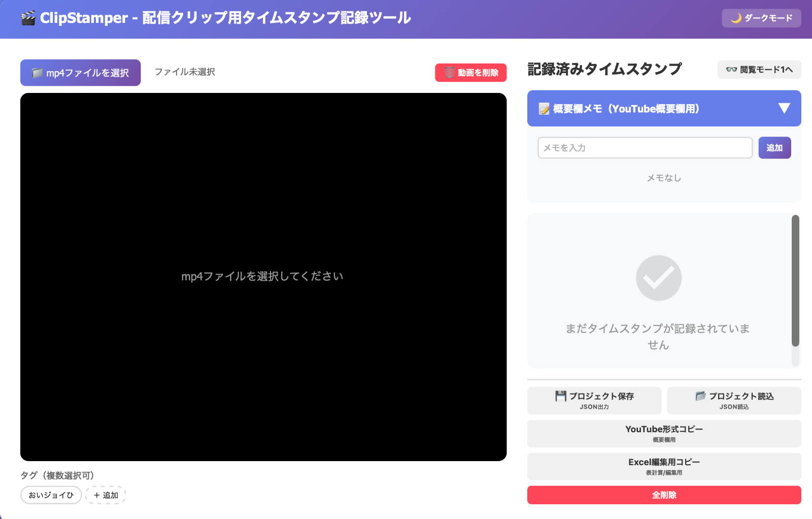
Task: Click the timestamp list vertical scrollbar
Action: (795, 280)
